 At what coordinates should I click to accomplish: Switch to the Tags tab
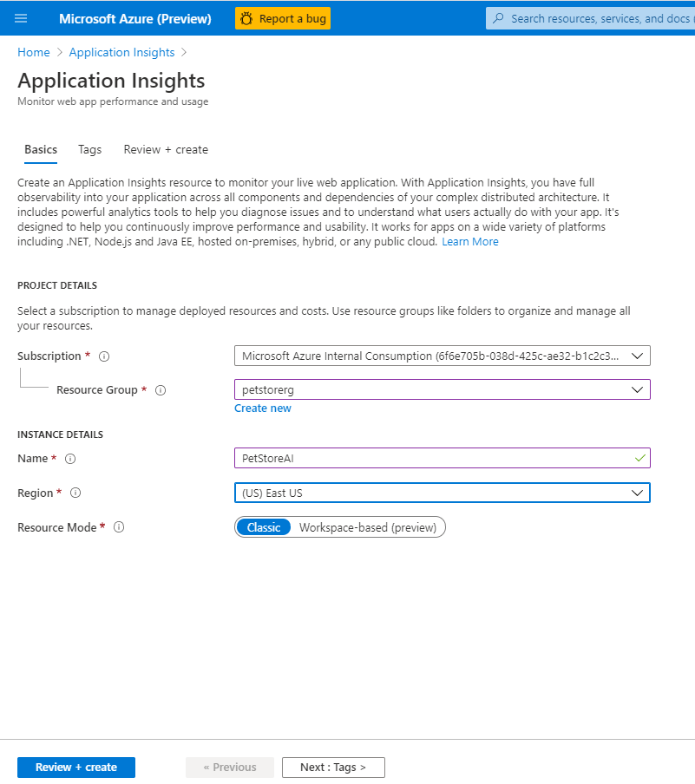(89, 149)
